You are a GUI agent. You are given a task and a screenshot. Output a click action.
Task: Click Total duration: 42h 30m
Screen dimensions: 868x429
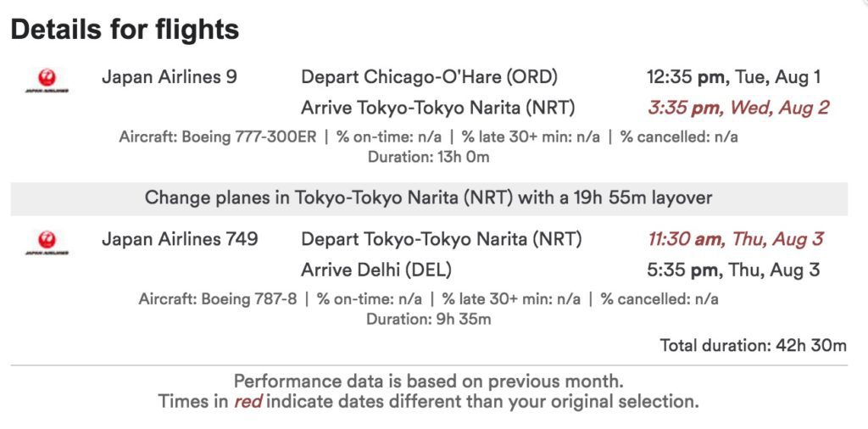click(754, 345)
